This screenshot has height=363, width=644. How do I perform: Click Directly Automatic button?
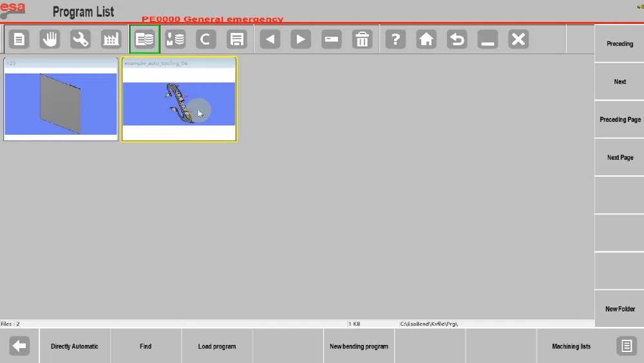coord(75,346)
